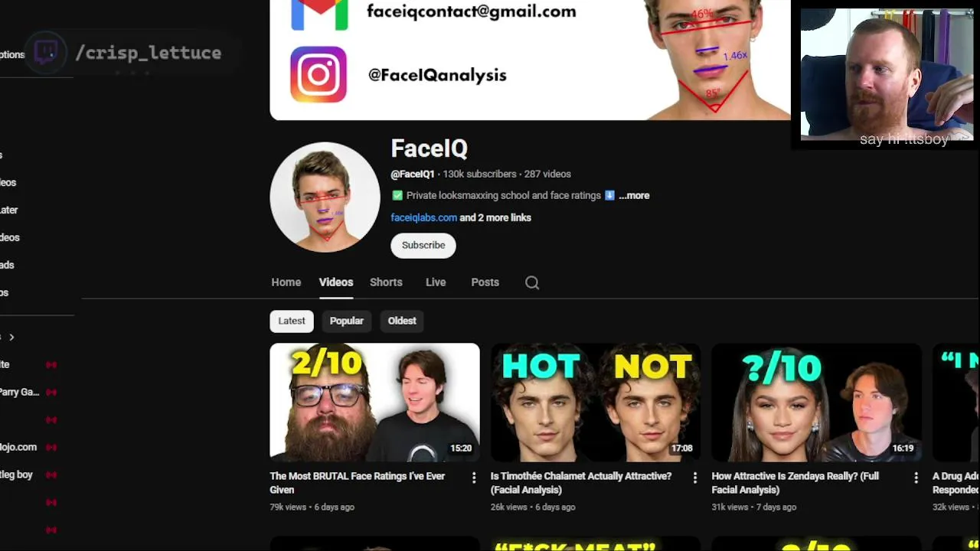This screenshot has height=551, width=980.
Task: Open the faceiqlabs.com link
Action: click(423, 217)
